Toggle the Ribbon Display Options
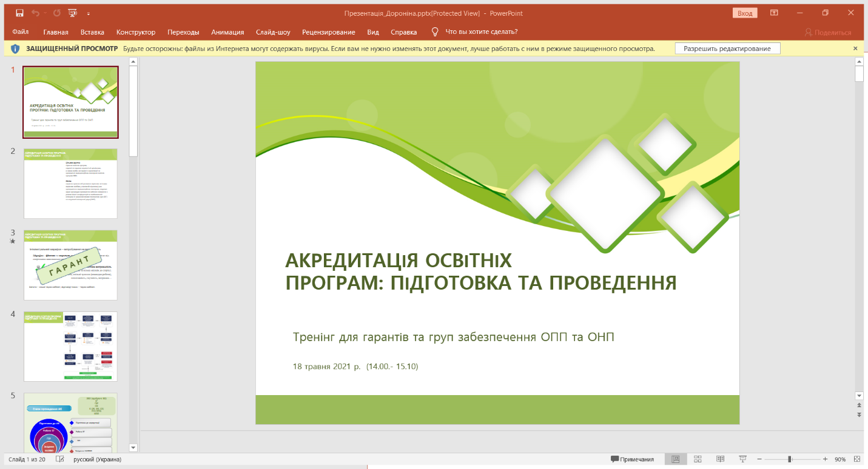 click(773, 12)
